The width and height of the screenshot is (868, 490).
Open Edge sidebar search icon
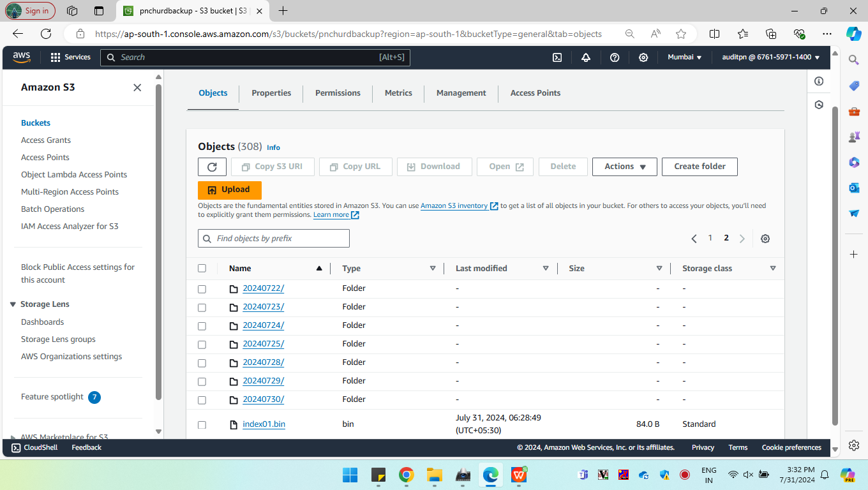(x=854, y=60)
